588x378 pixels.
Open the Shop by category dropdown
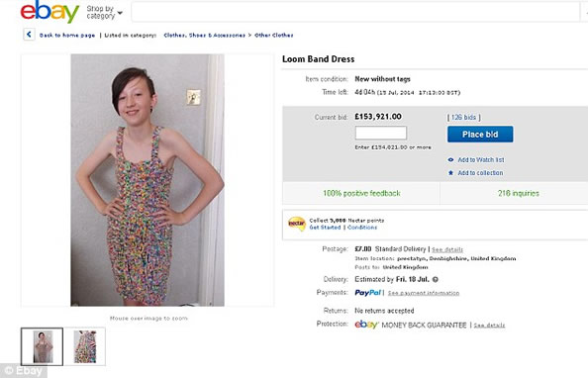coord(104,13)
